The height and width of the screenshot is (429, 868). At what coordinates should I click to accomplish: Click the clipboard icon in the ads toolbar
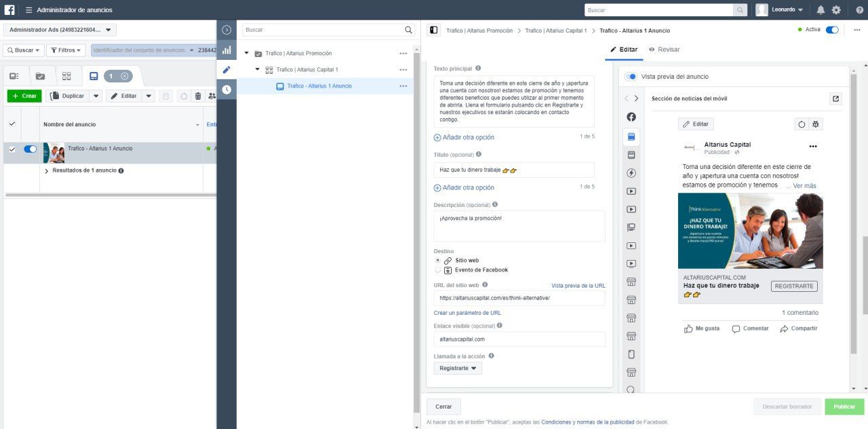pos(166,96)
